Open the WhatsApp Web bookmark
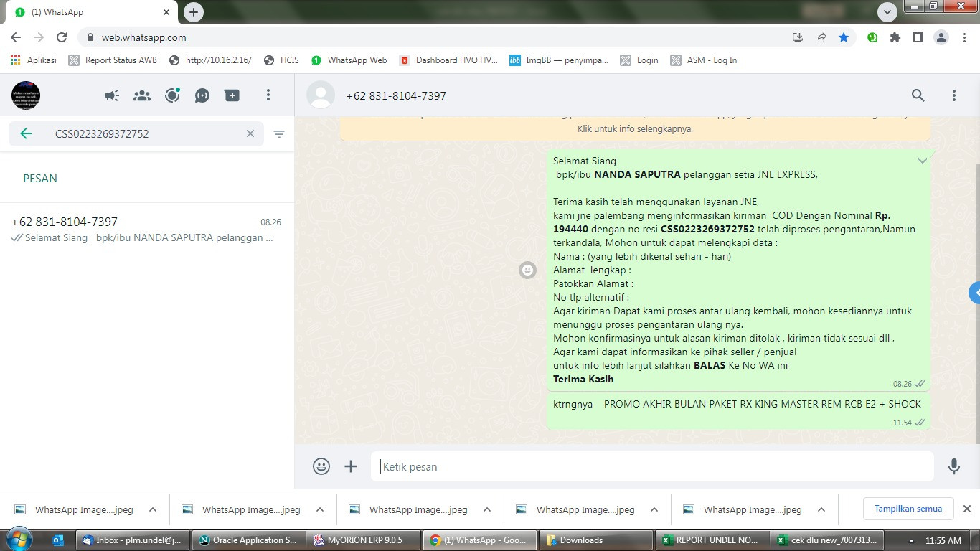 (x=349, y=60)
